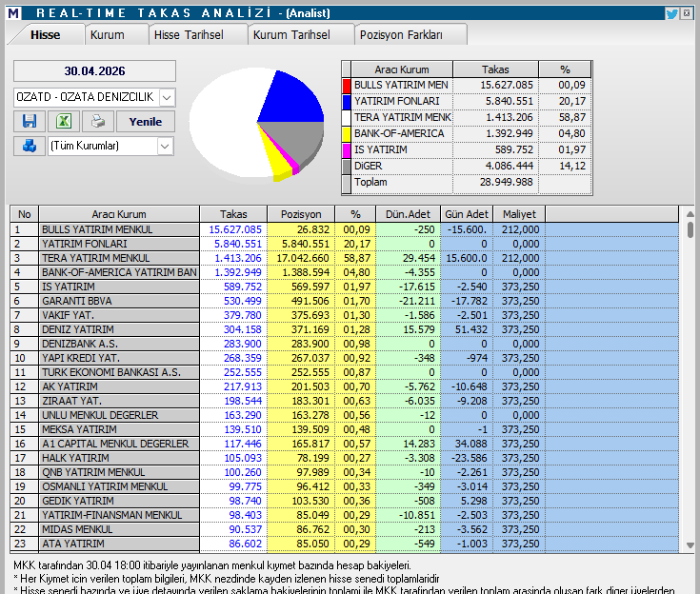The image size is (700, 594).
Task: Click the blue cubes institution filter icon
Action: tap(30, 146)
